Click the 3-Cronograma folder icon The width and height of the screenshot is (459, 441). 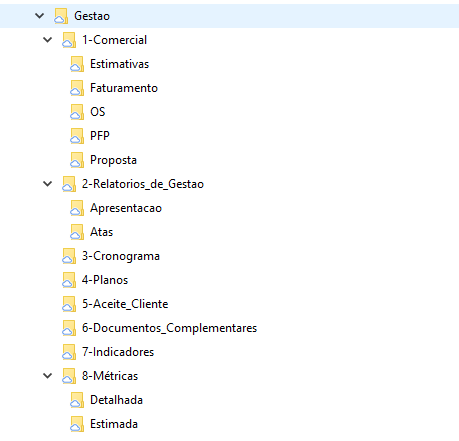69,256
